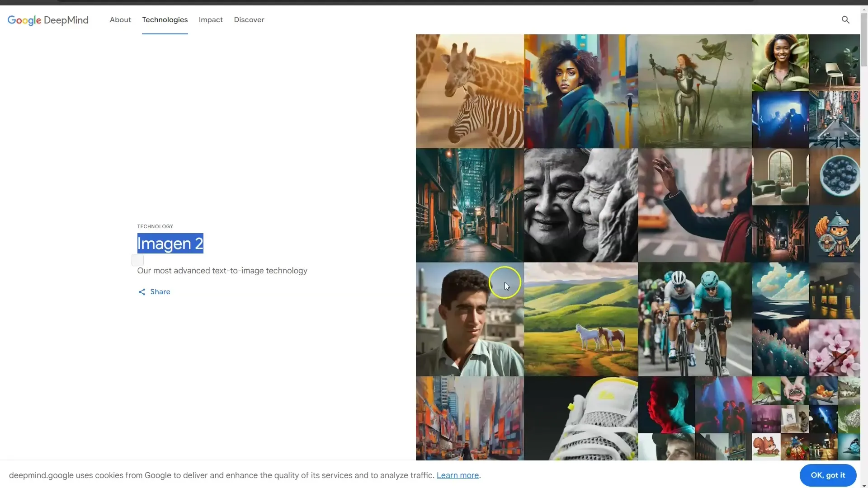Click the Imagen 2 highlighted title text
Image resolution: width=868 pixels, height=488 pixels.
[170, 243]
